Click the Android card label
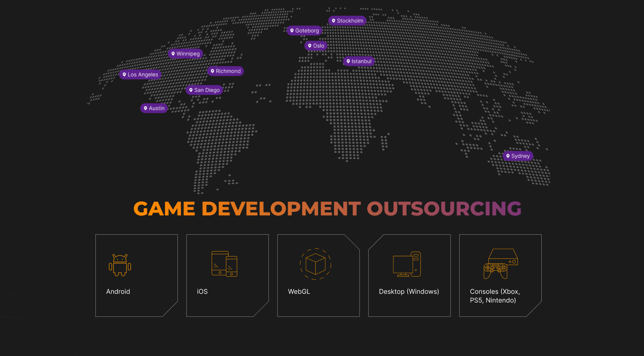644x356 pixels. [x=118, y=292]
